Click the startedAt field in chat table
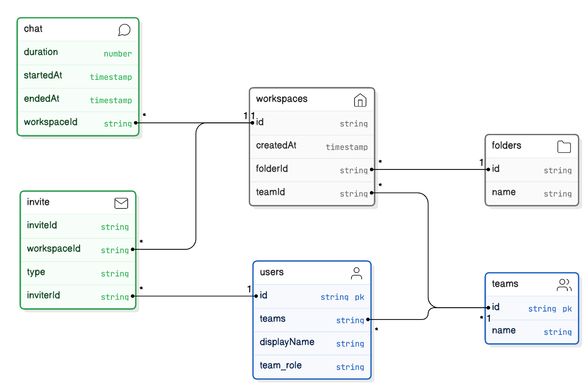The width and height of the screenshot is (588, 388). click(x=78, y=76)
